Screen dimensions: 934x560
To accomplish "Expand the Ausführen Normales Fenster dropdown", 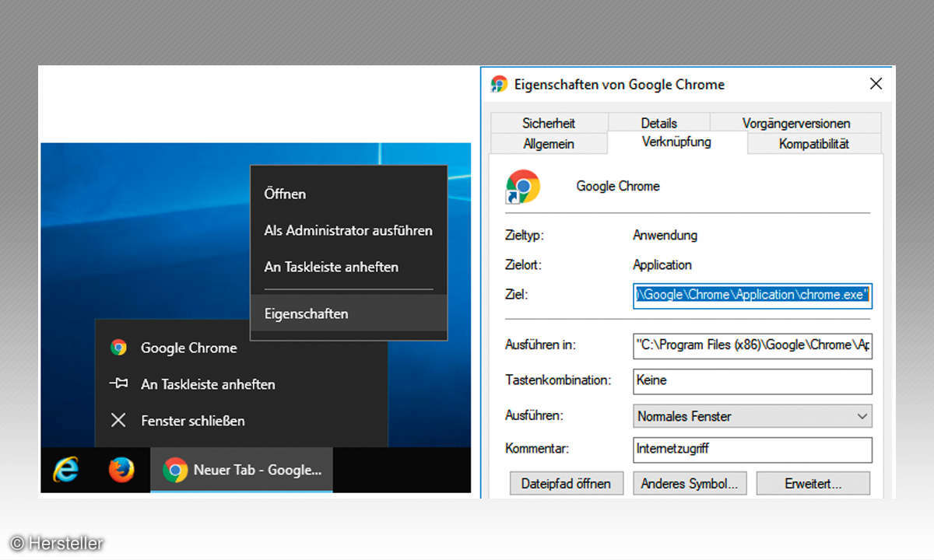I will pos(753,416).
